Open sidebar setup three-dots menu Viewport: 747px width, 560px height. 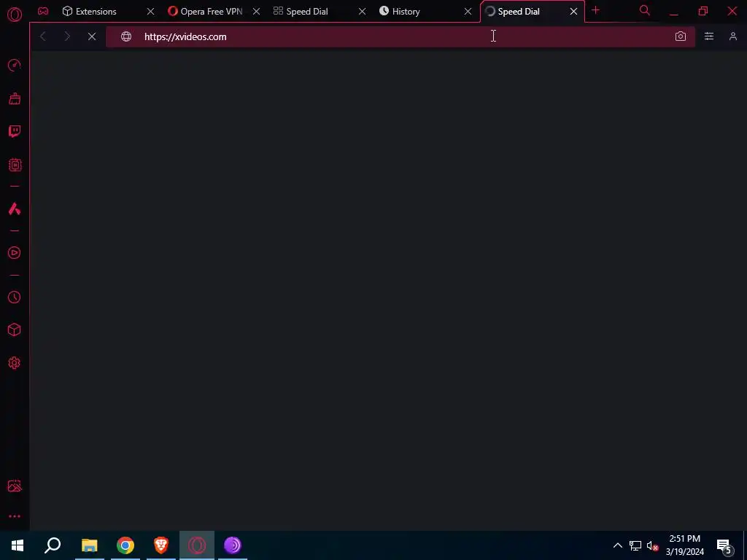15,516
